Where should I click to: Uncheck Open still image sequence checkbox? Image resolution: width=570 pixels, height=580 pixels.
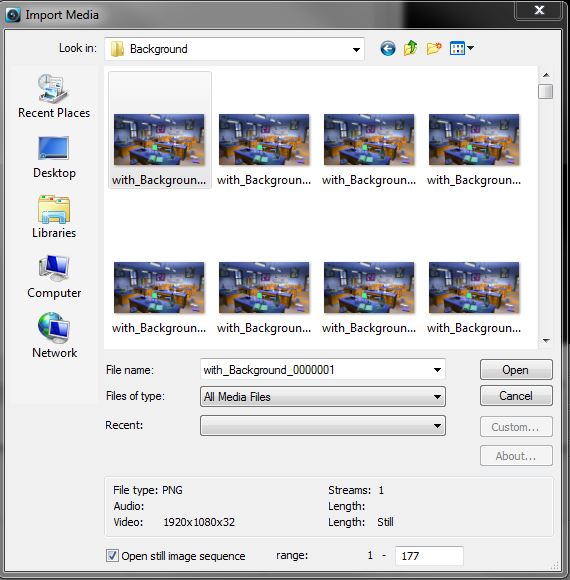point(112,556)
